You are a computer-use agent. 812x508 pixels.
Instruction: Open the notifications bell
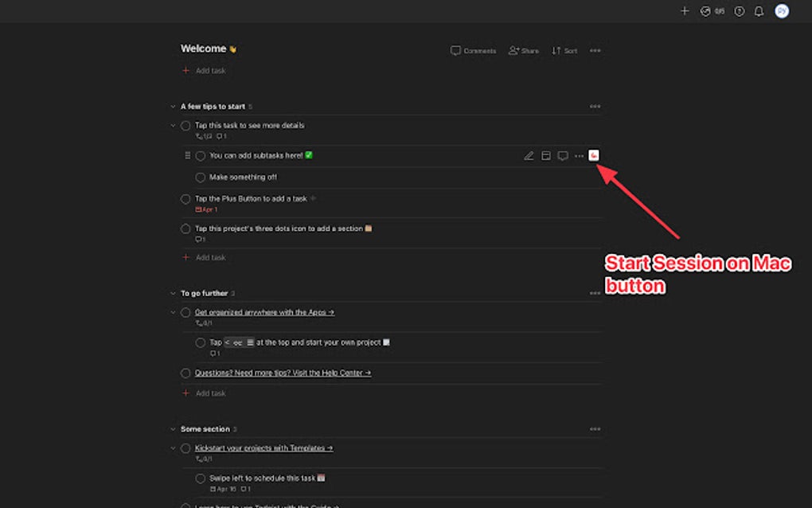coord(758,11)
